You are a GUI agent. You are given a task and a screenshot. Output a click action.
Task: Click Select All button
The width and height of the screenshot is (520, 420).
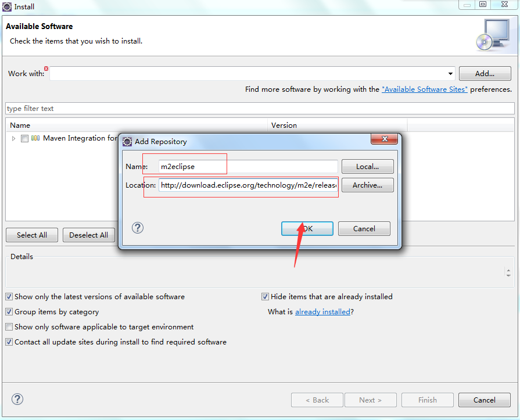point(32,235)
